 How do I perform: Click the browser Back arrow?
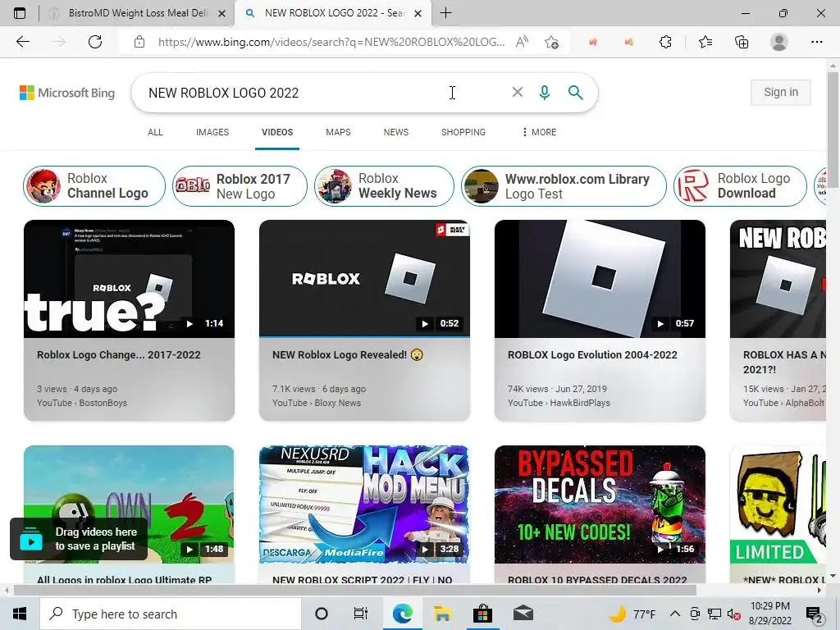[x=22, y=42]
